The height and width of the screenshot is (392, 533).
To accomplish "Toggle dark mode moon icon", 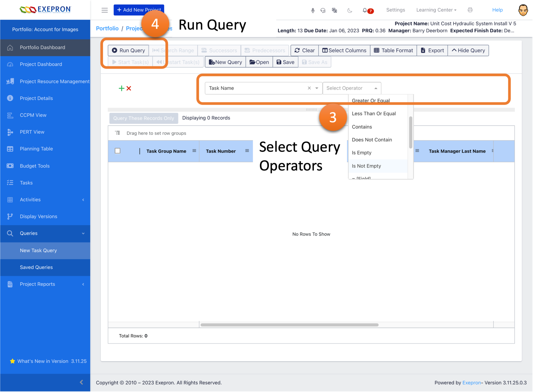I will pos(350,10).
